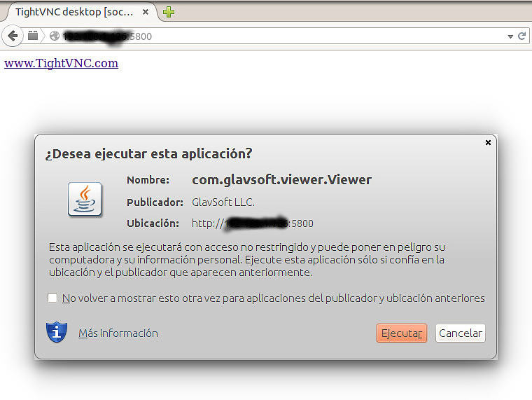The image size is (532, 400).
Task: Click the '¿Desea ejecutar esta aplicación?' heading
Action: click(x=148, y=154)
